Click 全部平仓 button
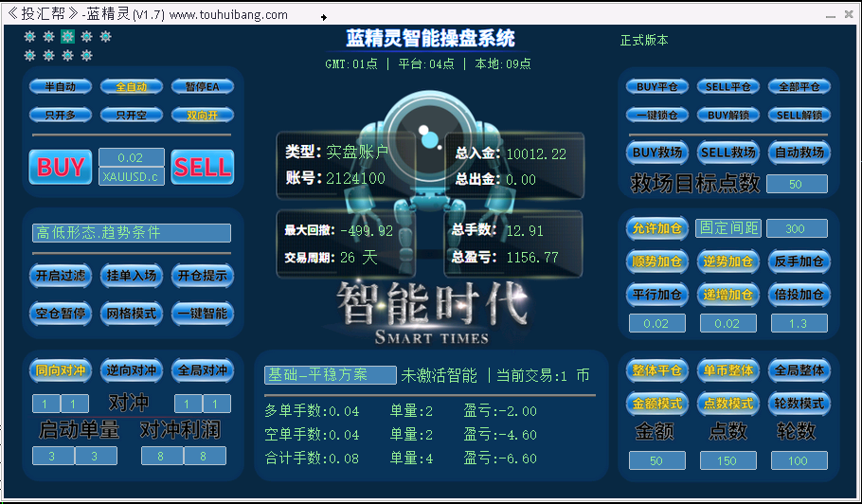The width and height of the screenshot is (862, 504). (x=799, y=87)
